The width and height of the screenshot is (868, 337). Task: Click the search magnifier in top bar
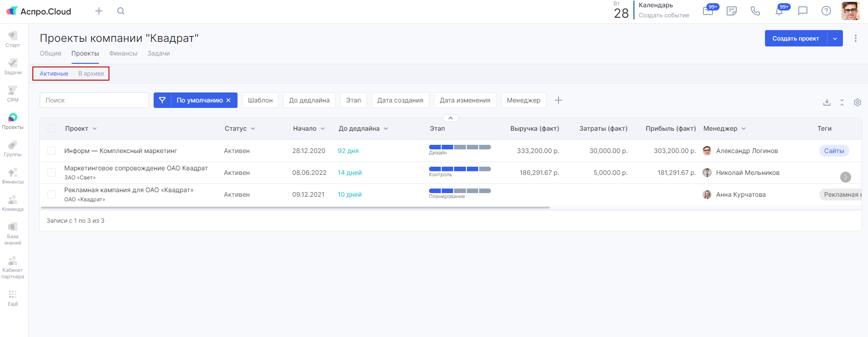point(121,11)
